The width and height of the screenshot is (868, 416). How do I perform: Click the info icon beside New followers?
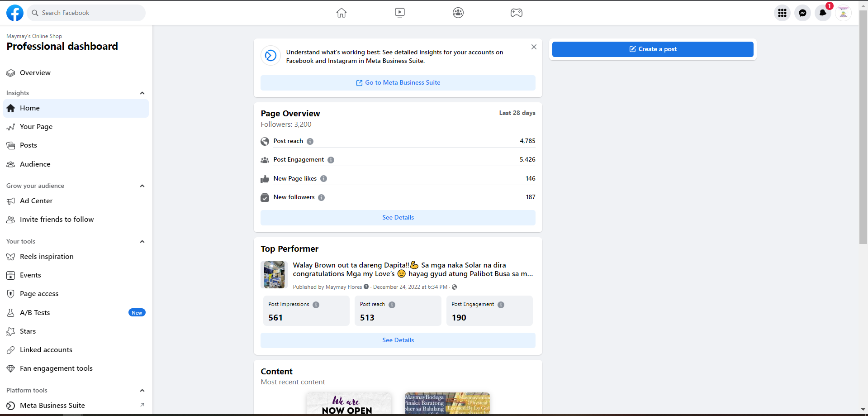[x=322, y=197]
